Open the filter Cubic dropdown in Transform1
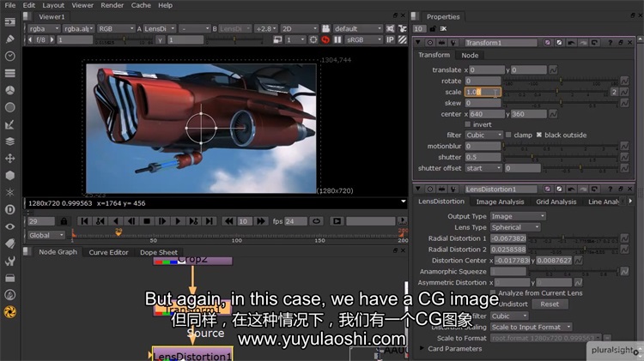 point(483,135)
